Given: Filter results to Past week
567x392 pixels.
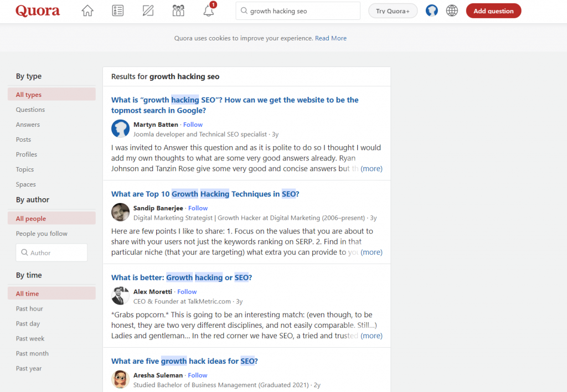Looking at the screenshot, I should (x=30, y=338).
